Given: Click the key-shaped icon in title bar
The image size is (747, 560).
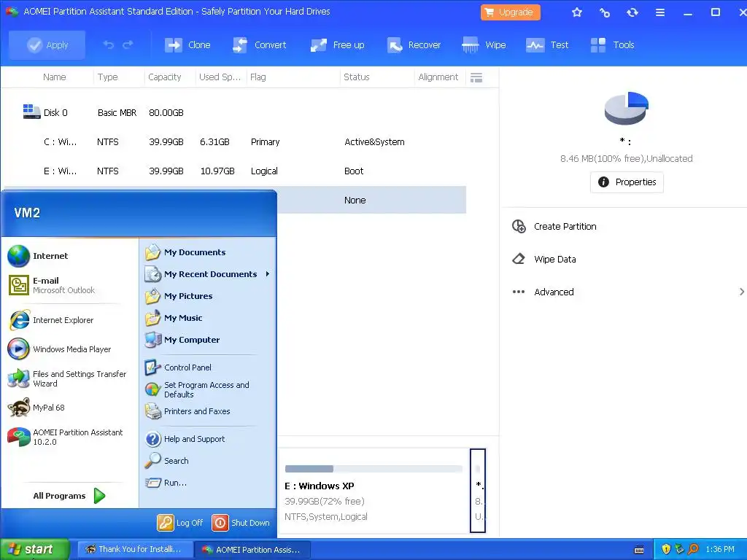Looking at the screenshot, I should [605, 12].
